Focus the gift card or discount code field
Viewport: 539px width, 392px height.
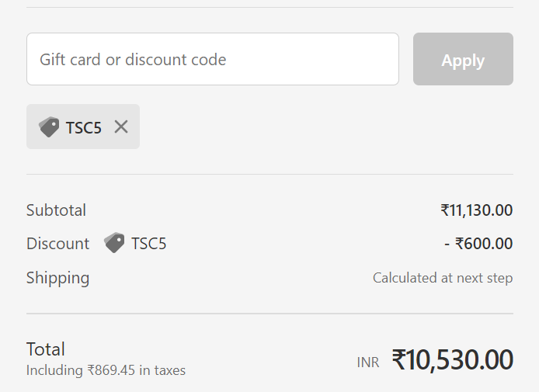point(213,59)
